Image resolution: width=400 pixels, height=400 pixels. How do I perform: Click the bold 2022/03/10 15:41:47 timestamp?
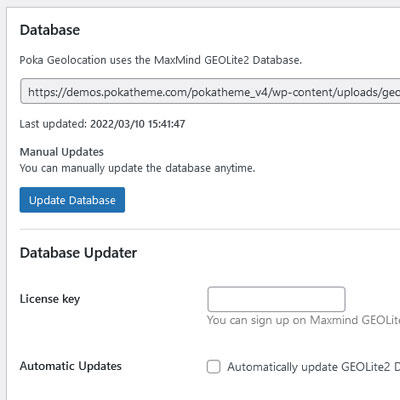tap(138, 124)
